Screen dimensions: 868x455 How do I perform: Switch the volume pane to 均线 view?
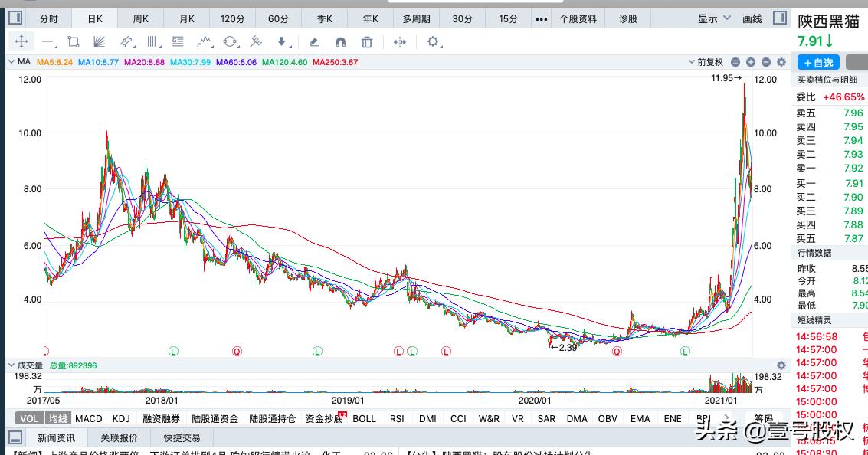click(x=57, y=418)
